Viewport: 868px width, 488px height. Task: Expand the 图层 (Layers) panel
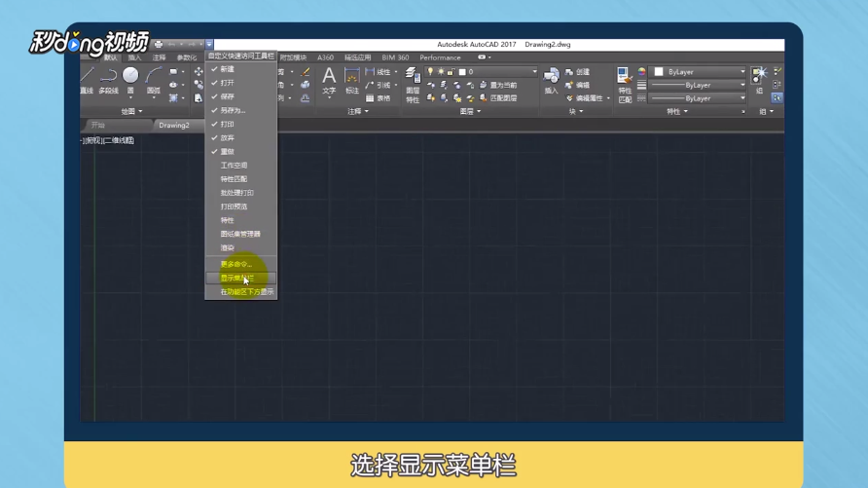pos(471,111)
